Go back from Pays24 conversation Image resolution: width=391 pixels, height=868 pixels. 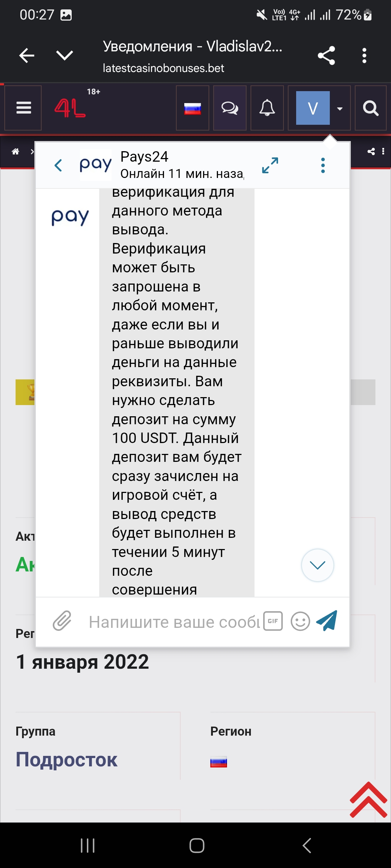[x=58, y=165]
